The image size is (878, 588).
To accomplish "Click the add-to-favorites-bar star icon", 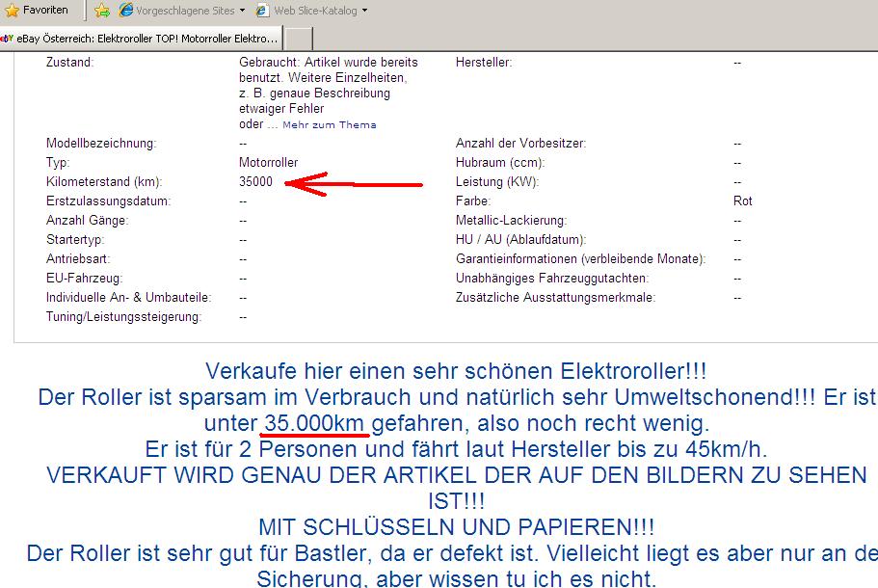I will click(x=102, y=11).
